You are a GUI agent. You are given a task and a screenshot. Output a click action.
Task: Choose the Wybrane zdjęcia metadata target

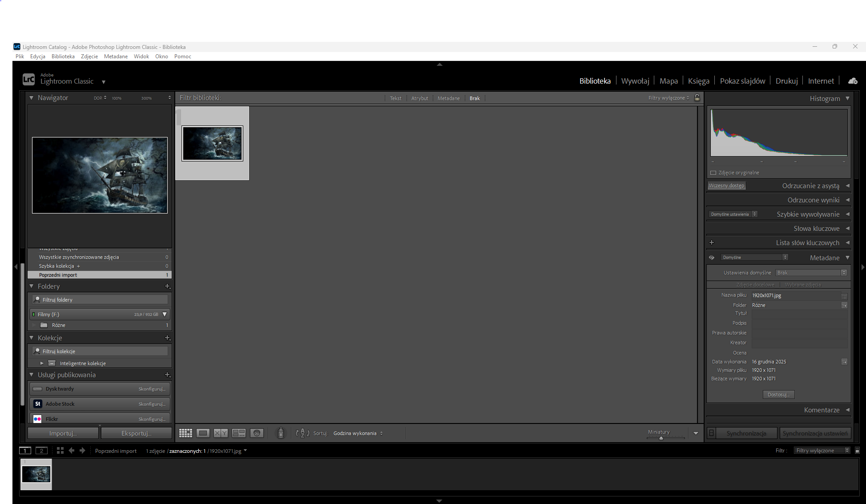coord(803,285)
